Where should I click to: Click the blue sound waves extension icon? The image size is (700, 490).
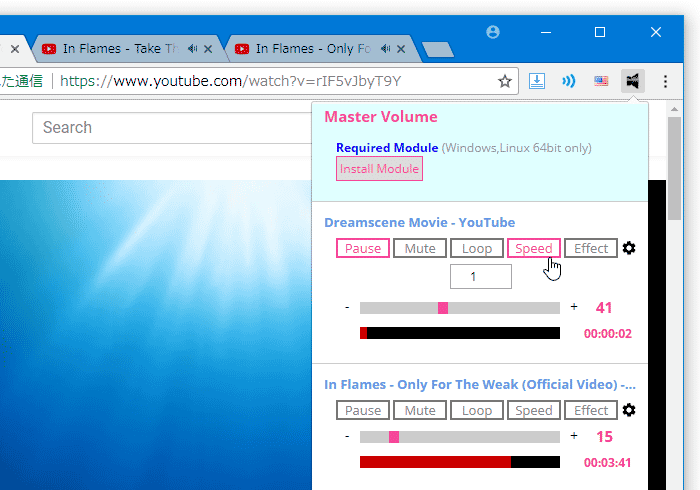click(568, 81)
